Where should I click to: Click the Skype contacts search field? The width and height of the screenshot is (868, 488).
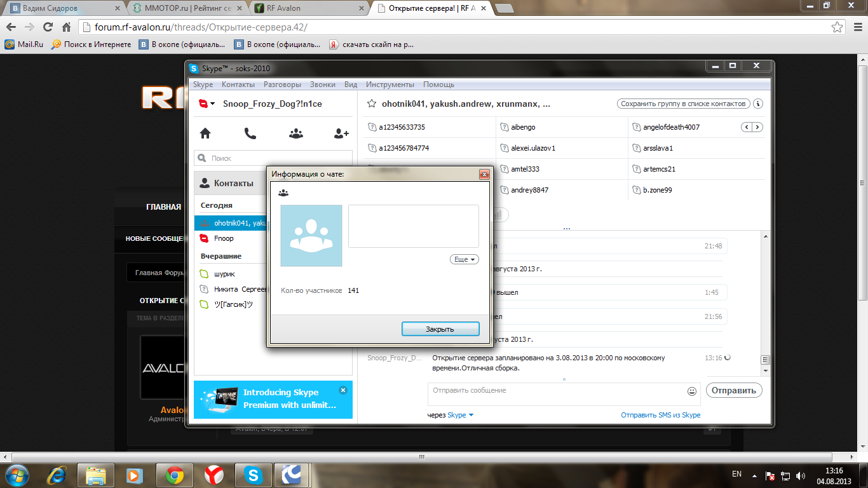coord(273,158)
